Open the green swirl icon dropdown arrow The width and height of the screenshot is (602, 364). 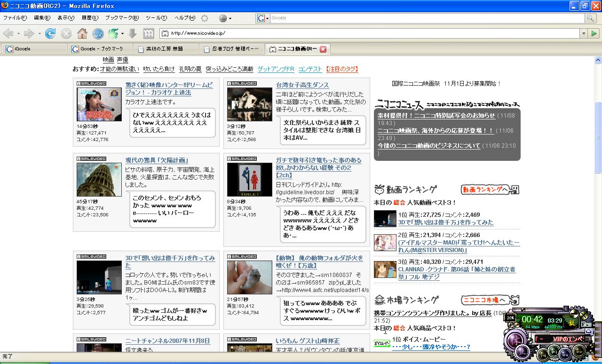click(122, 33)
